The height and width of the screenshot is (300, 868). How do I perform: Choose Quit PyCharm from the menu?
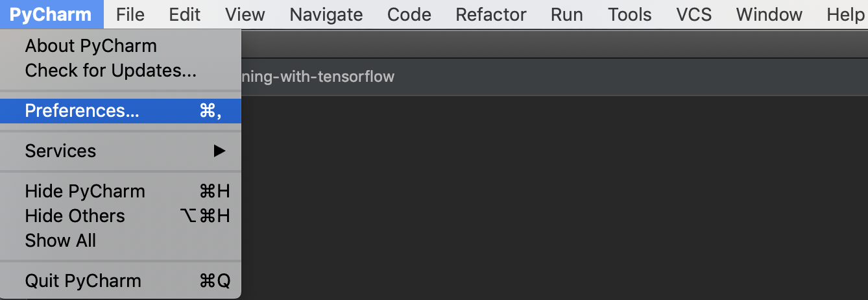pos(121,281)
